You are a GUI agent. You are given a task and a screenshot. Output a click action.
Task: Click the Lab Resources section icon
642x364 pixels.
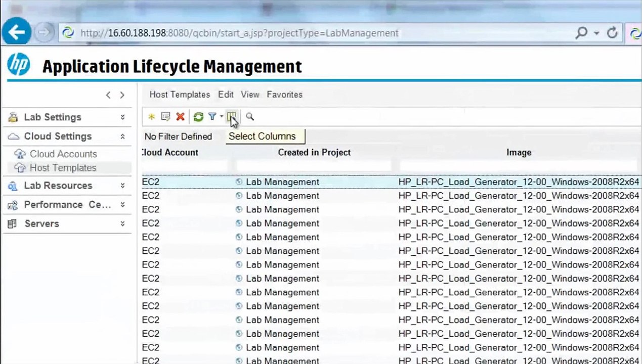(13, 186)
